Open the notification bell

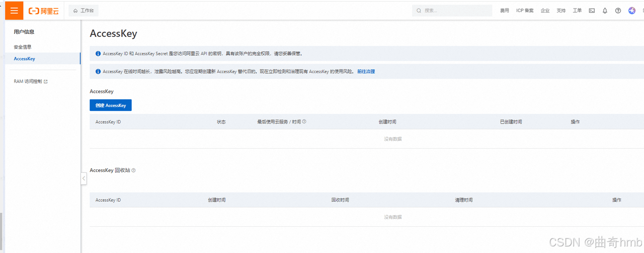605,11
